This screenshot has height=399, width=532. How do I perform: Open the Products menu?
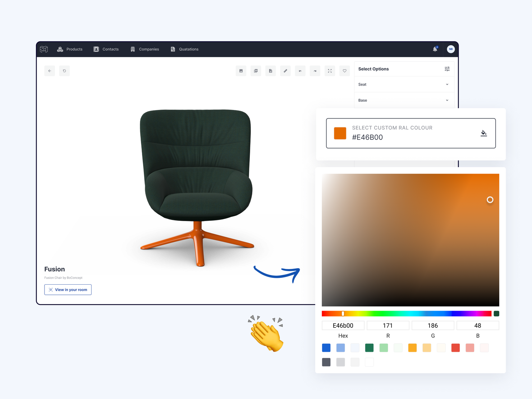pyautogui.click(x=70, y=49)
